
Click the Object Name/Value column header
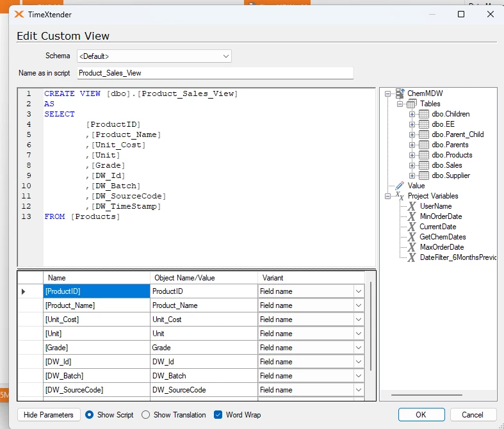click(x=204, y=278)
